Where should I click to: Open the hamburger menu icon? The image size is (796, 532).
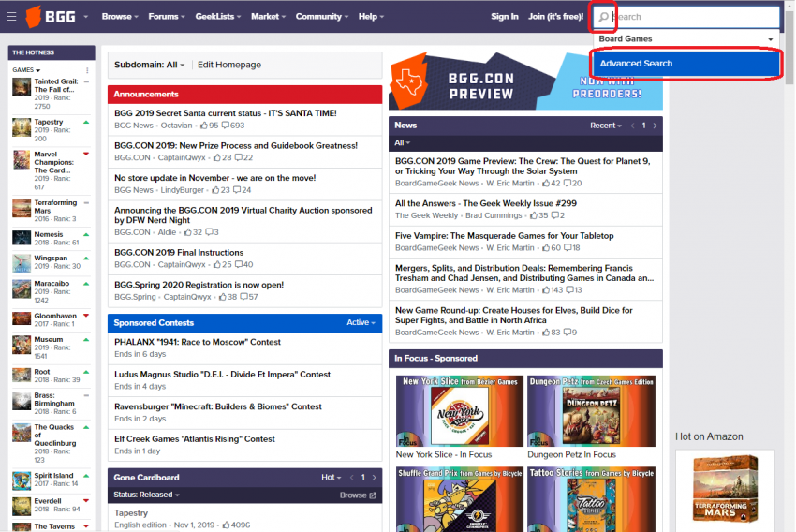coord(11,16)
